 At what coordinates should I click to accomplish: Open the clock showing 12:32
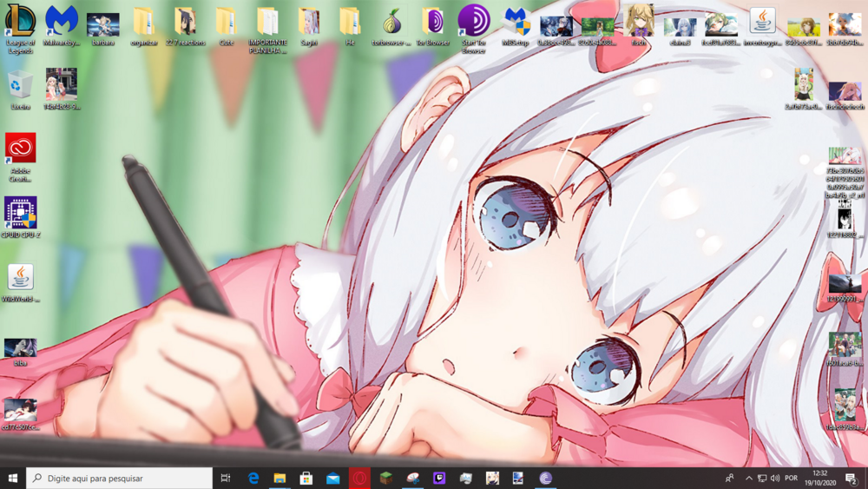pos(820,478)
